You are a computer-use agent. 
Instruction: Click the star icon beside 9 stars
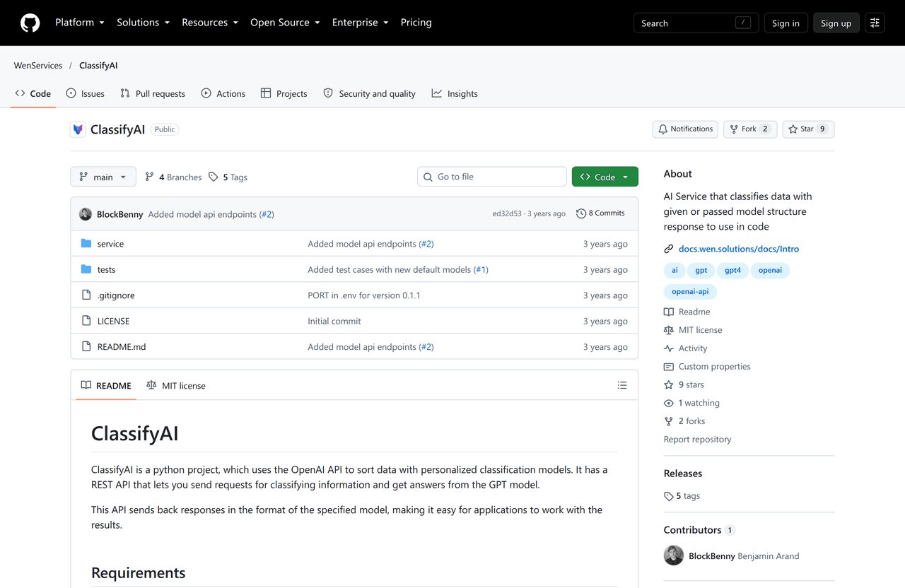coord(669,384)
